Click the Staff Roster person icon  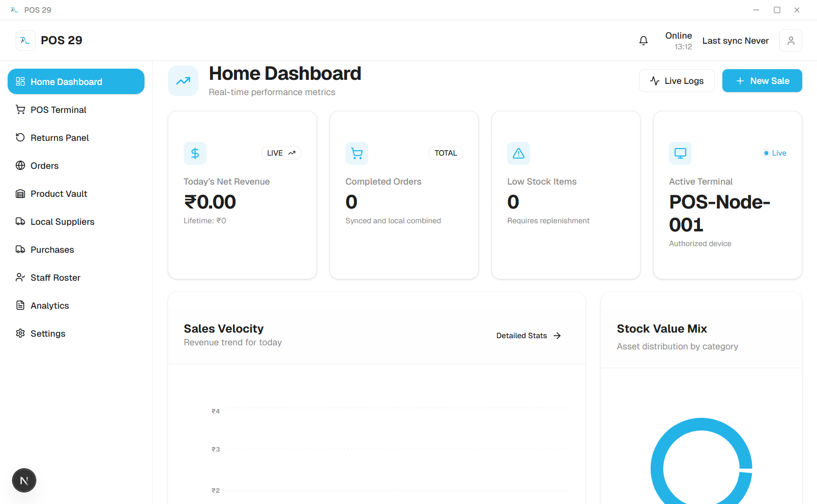point(20,277)
